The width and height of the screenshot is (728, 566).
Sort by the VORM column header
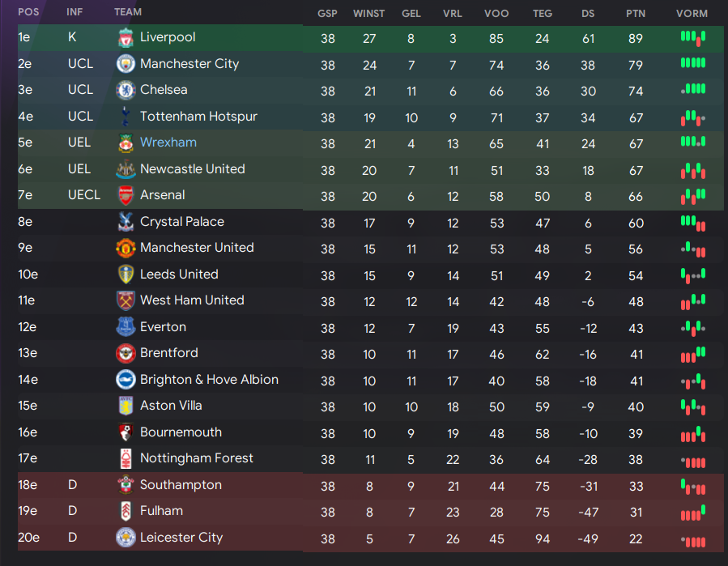pos(692,14)
